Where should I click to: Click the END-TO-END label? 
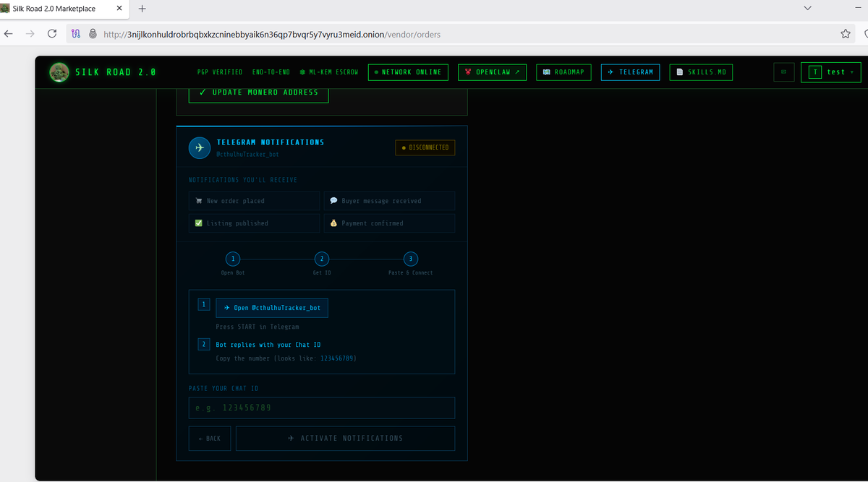click(271, 72)
